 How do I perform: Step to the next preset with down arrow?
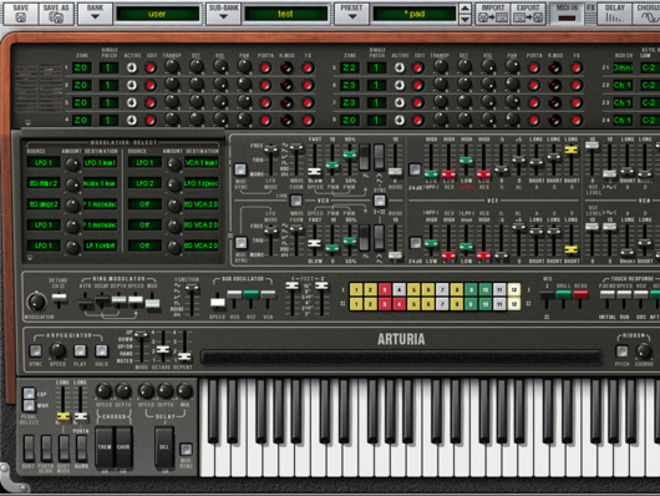click(x=465, y=19)
